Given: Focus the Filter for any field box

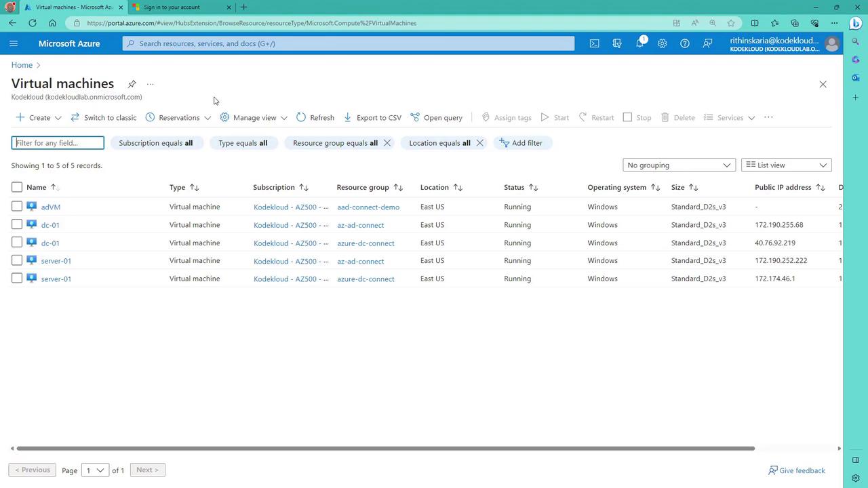Looking at the screenshot, I should (58, 143).
